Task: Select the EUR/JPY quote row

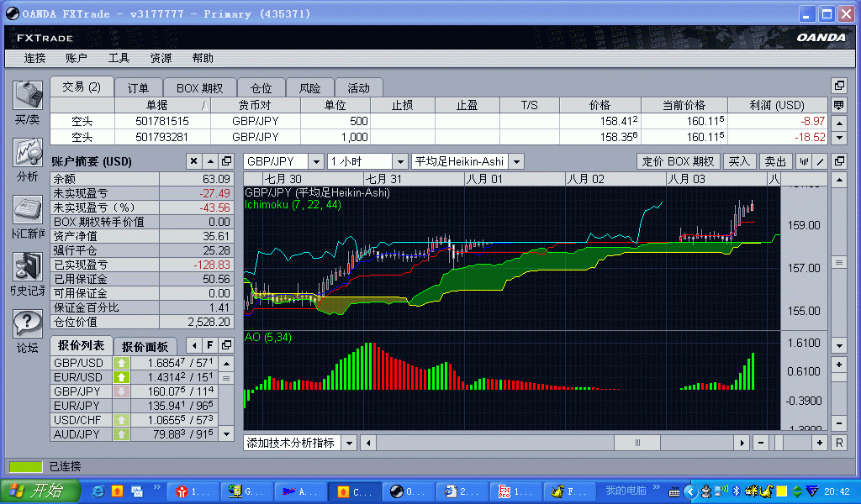Action: coord(135,406)
